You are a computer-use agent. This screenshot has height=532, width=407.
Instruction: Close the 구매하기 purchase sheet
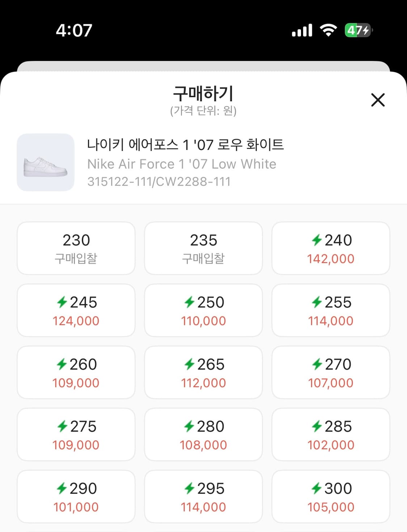pos(378,100)
